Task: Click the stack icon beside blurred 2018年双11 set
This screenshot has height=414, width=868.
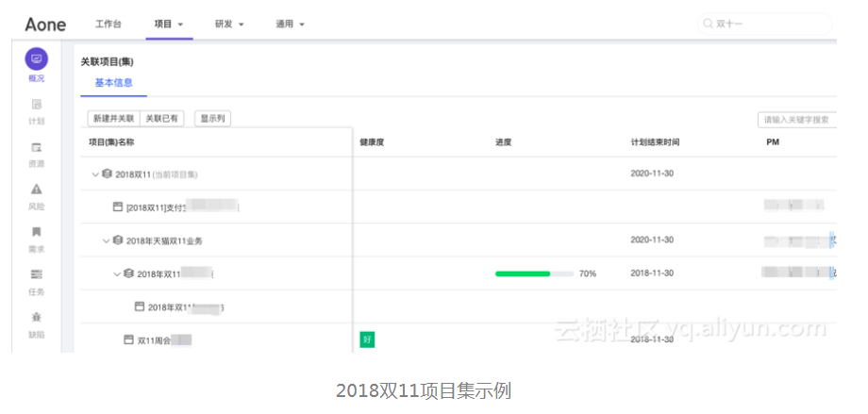Action: (x=129, y=273)
